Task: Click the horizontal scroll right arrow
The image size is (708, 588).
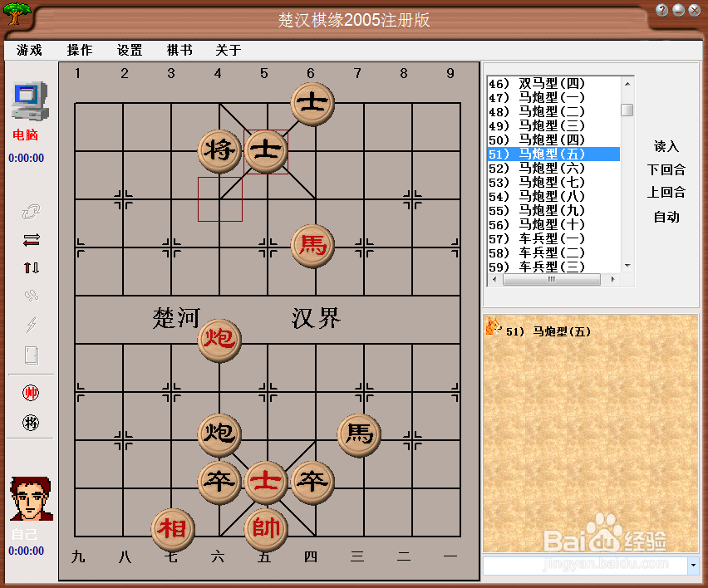Action: [x=612, y=279]
